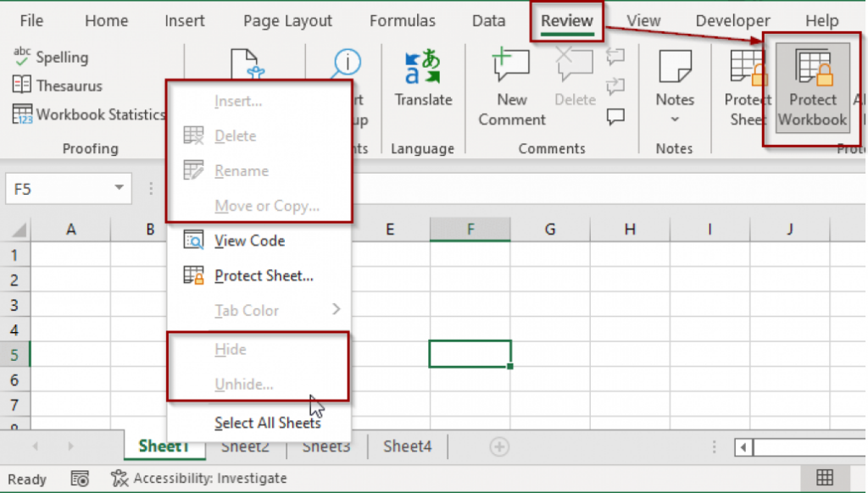Click Protect Sheet in the ribbon
This screenshot has height=493, width=868.
coord(748,87)
